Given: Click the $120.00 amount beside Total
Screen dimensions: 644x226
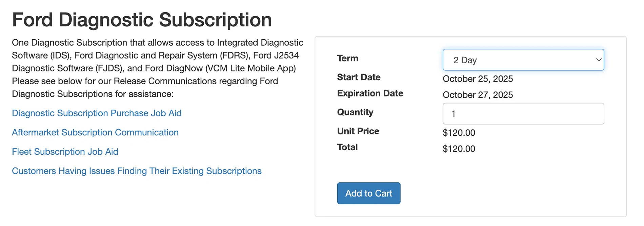Looking at the screenshot, I should [x=459, y=149].
